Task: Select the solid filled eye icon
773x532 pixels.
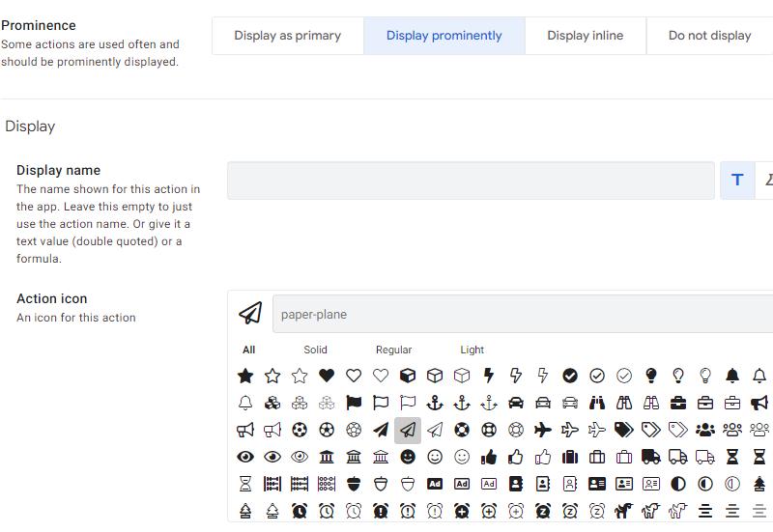Action: pos(245,457)
